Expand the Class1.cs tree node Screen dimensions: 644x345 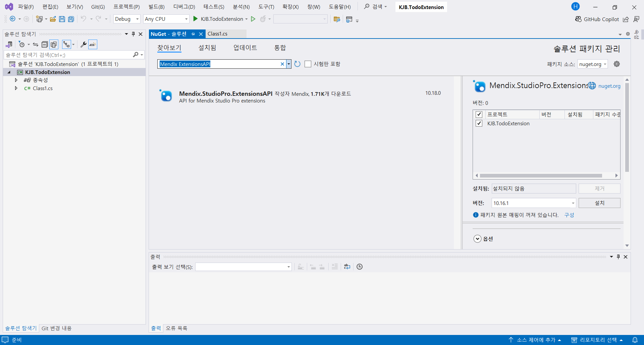(x=16, y=88)
